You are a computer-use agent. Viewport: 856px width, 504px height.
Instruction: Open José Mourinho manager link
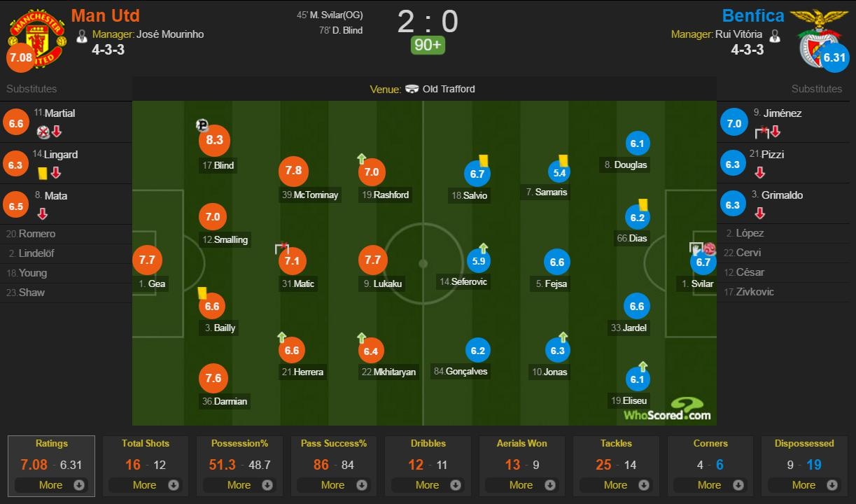170,34
